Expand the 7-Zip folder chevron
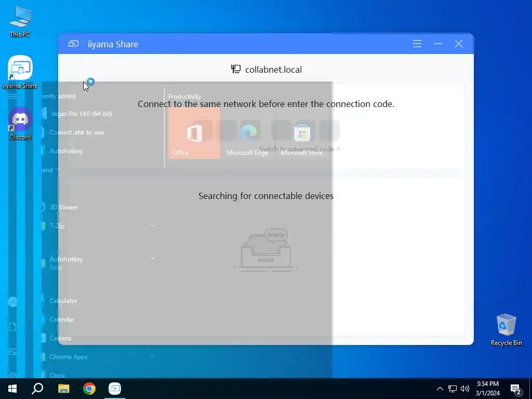The image size is (532, 399). 153,225
